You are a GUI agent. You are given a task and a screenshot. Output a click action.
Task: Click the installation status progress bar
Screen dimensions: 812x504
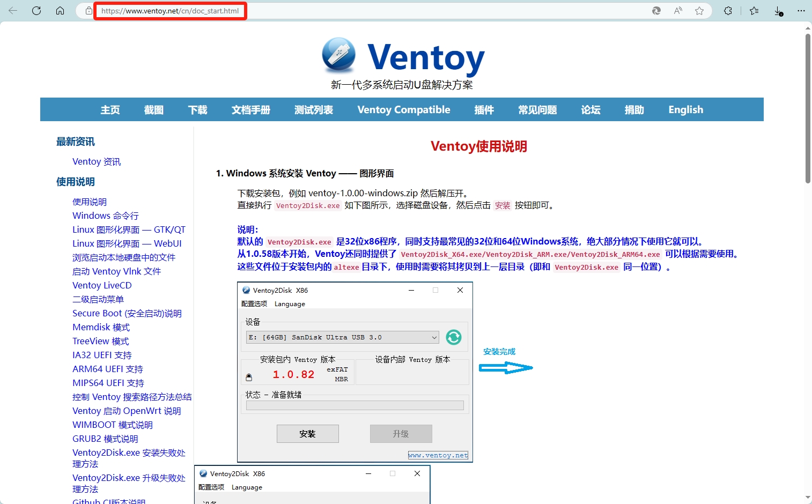[354, 405]
